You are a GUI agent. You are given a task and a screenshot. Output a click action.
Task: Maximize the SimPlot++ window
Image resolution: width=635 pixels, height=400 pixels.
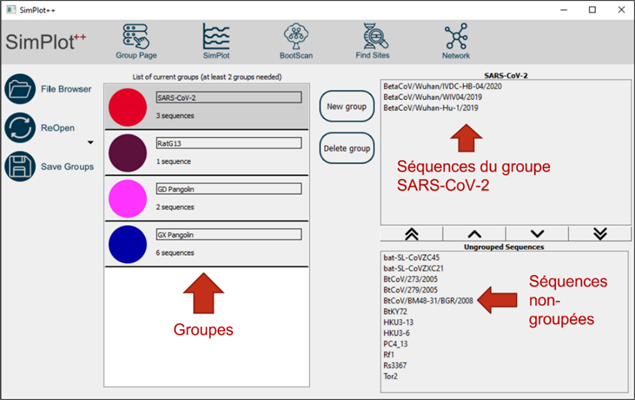[592, 10]
